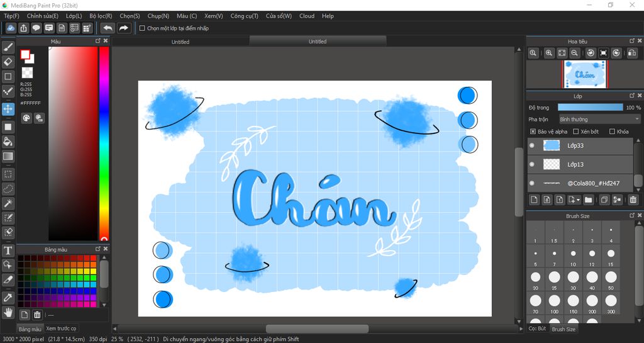Click the duplicate layer icon
The height and width of the screenshot is (343, 644).
(604, 200)
